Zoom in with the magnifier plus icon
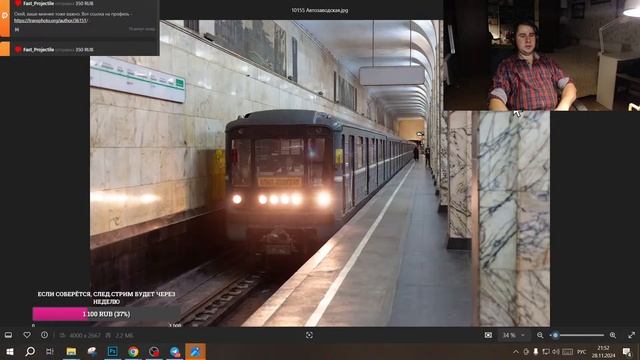The height and width of the screenshot is (360, 640). [613, 335]
